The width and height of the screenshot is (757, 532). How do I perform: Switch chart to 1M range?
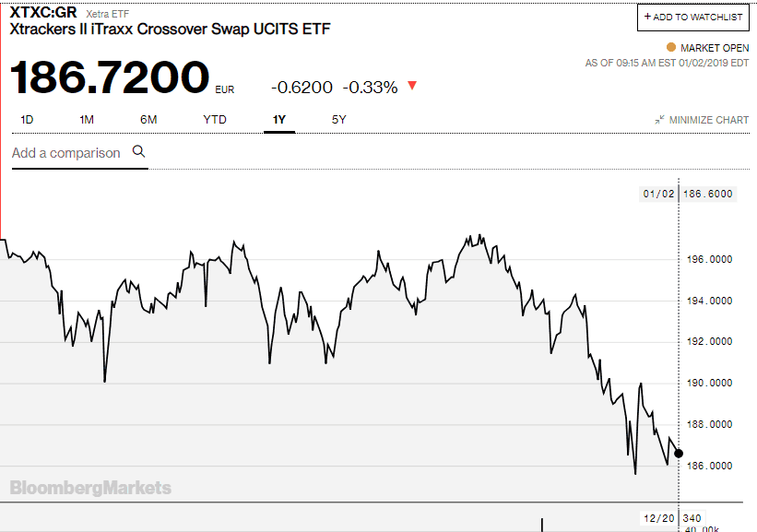pyautogui.click(x=87, y=120)
